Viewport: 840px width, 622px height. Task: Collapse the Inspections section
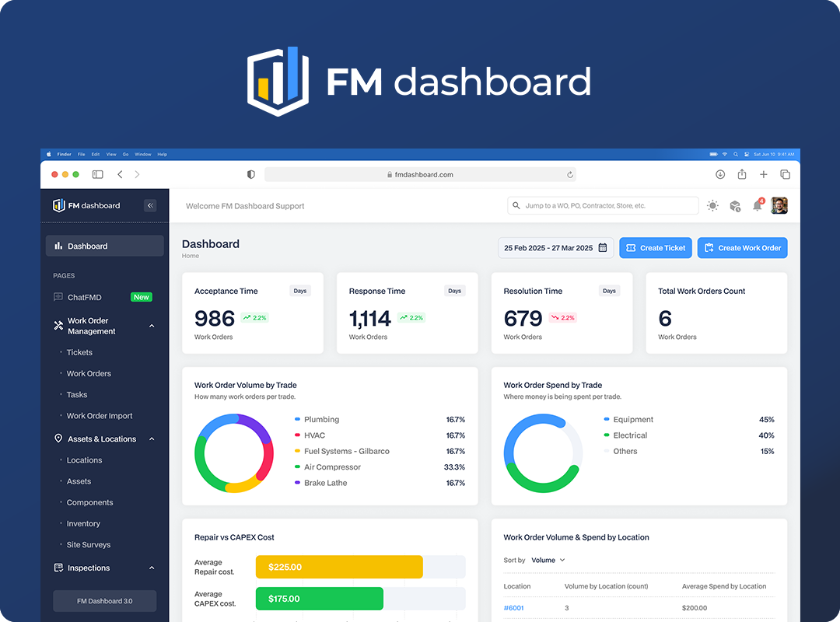[x=152, y=568]
